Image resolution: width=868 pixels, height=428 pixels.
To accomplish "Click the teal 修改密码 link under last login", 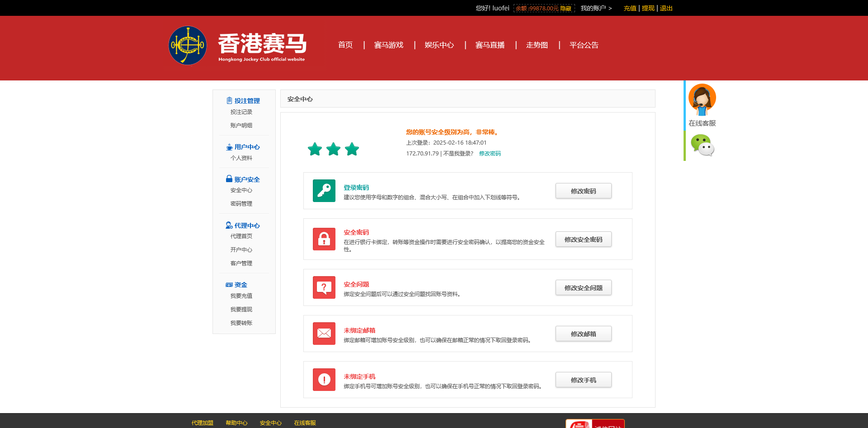I will click(490, 154).
